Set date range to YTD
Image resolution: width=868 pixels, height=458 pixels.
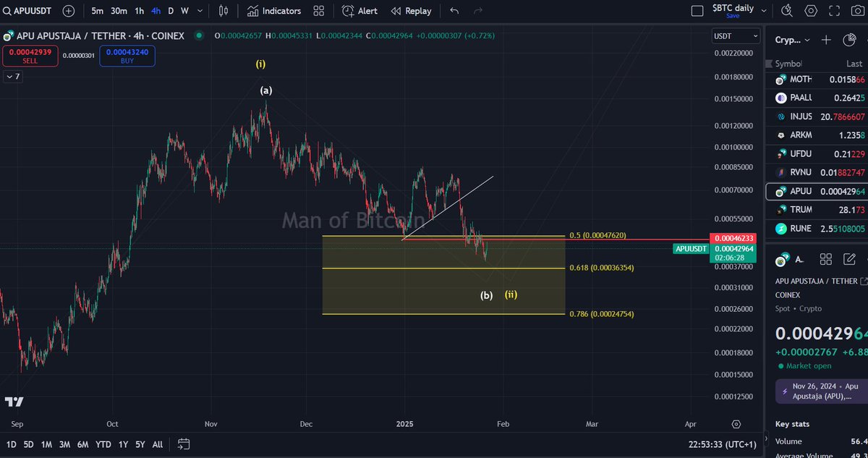click(x=103, y=444)
